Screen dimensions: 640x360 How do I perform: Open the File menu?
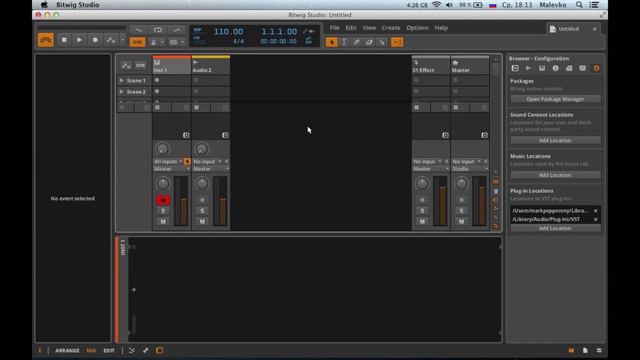[334, 28]
